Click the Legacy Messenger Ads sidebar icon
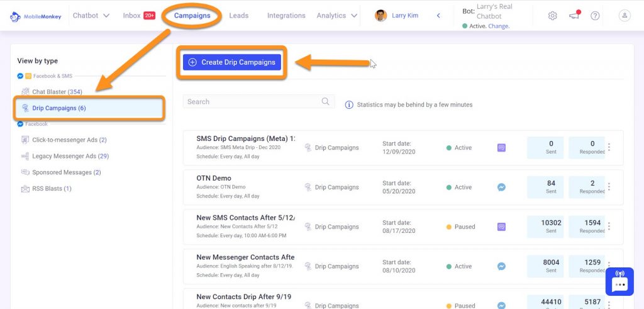The height and width of the screenshot is (309, 644). point(25,156)
